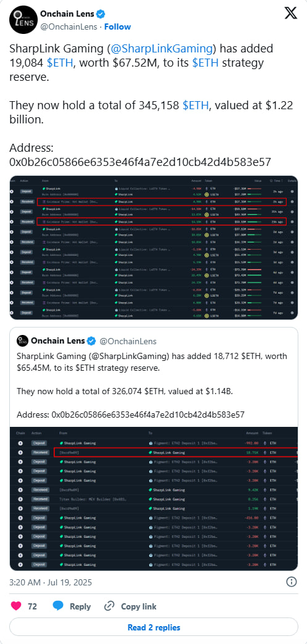This screenshot has width=307, height=644.
Task: Open the quoted tweet's transactions screenshot
Action: click(x=153, y=498)
